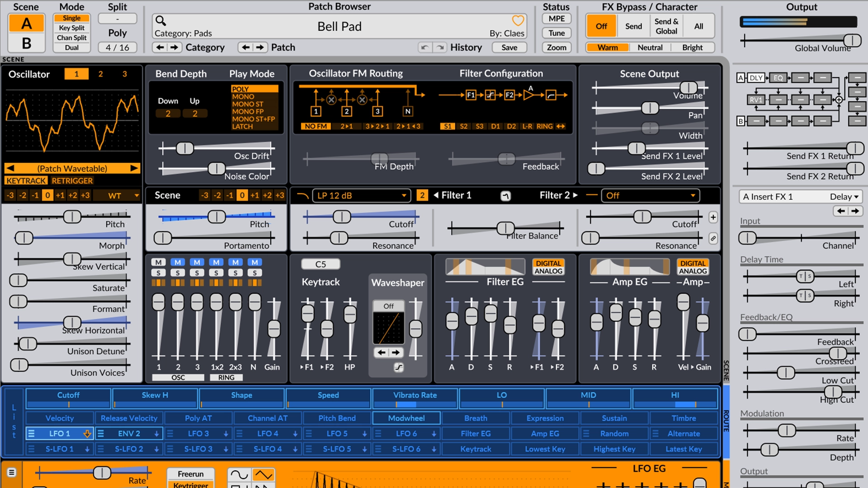The image size is (868, 488).
Task: Open the LP 12 dB filter dropdown
Action: pos(361,195)
